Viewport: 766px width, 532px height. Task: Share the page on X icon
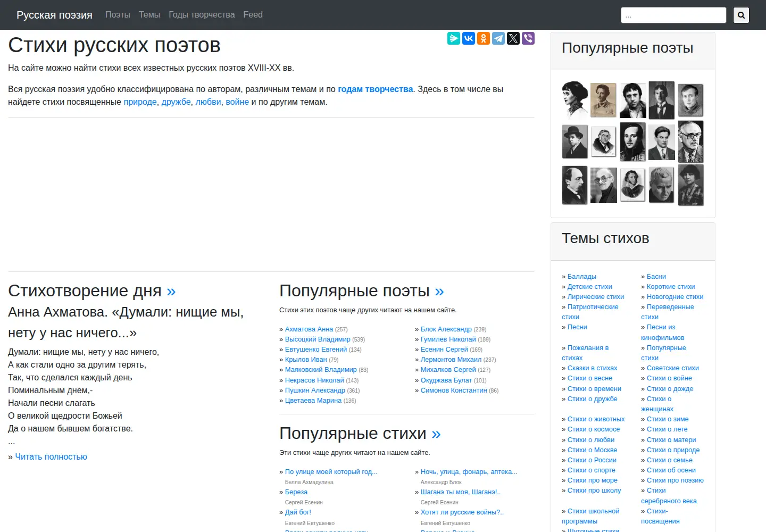point(513,38)
